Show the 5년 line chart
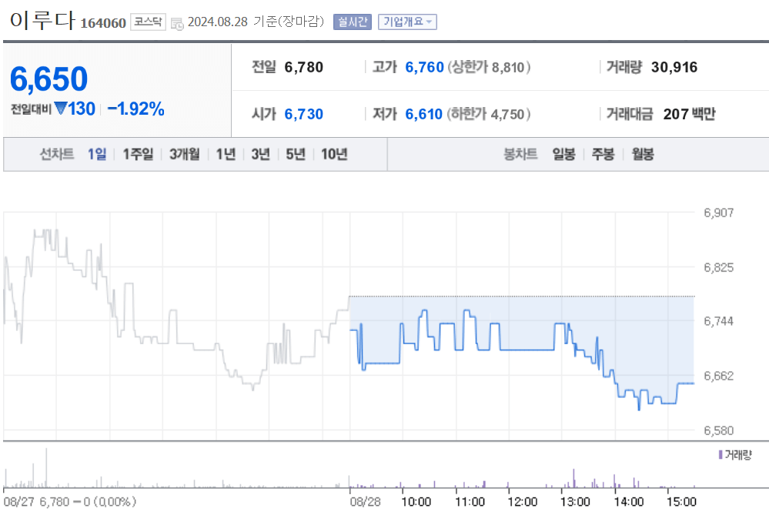Image resolution: width=769 pixels, height=532 pixels. [296, 155]
